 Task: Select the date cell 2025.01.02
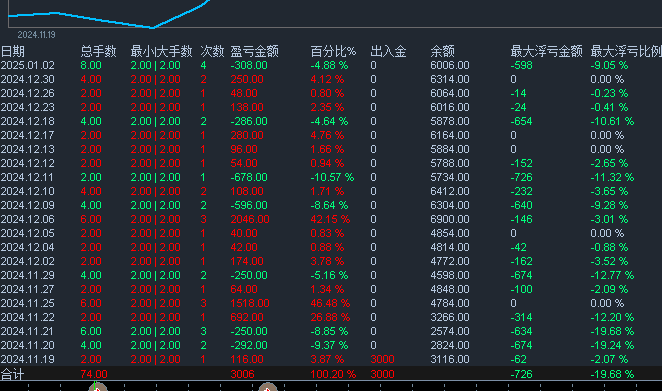(x=28, y=65)
